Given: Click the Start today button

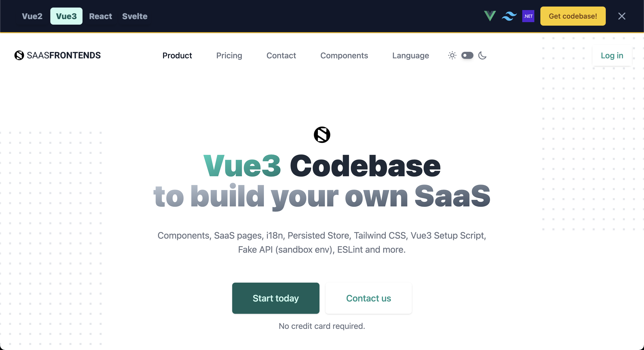Looking at the screenshot, I should (x=276, y=298).
